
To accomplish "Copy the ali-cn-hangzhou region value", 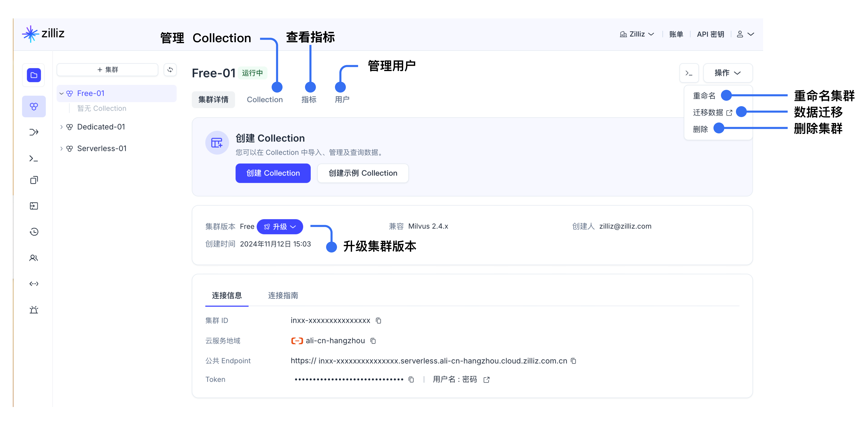I will 373,341.
